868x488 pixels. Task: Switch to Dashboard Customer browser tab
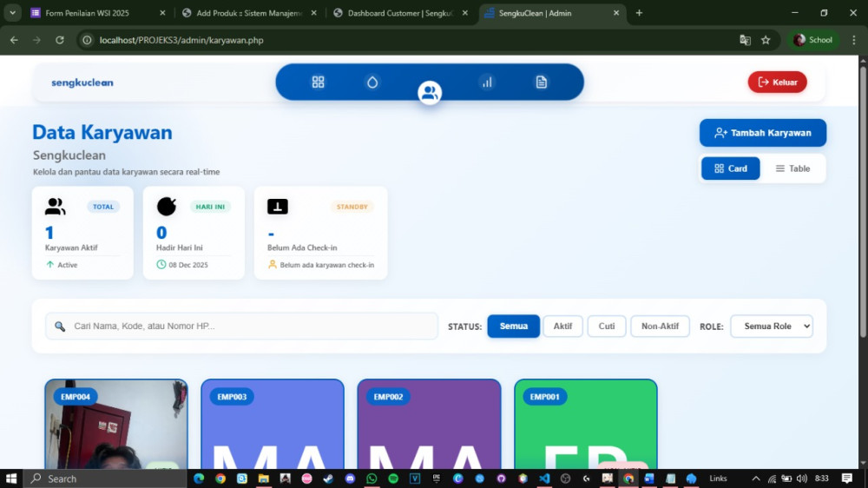click(x=399, y=13)
